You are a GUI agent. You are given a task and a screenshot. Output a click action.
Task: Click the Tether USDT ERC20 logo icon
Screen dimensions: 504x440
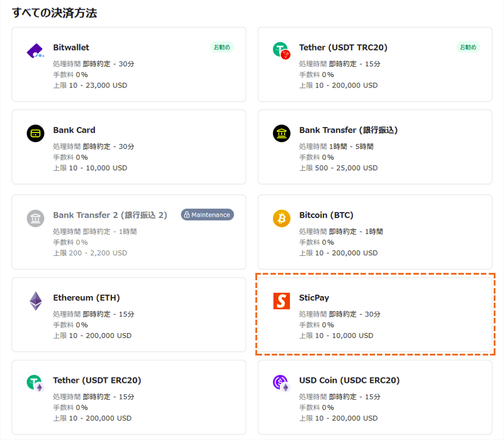pos(35,383)
